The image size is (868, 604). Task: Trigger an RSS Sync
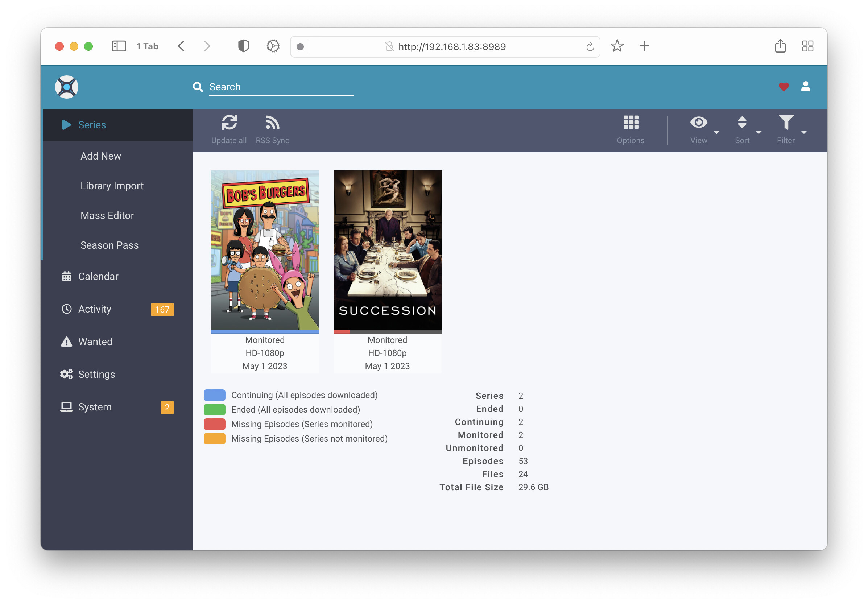pos(272,123)
